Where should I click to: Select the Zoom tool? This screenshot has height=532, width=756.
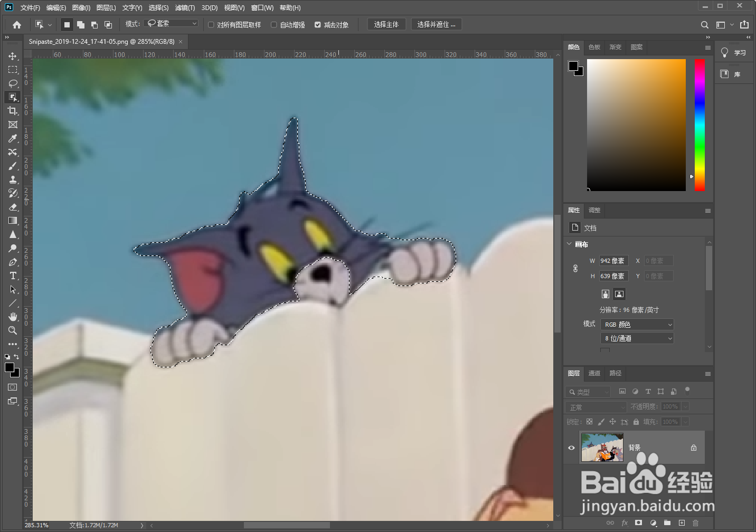coord(13,330)
